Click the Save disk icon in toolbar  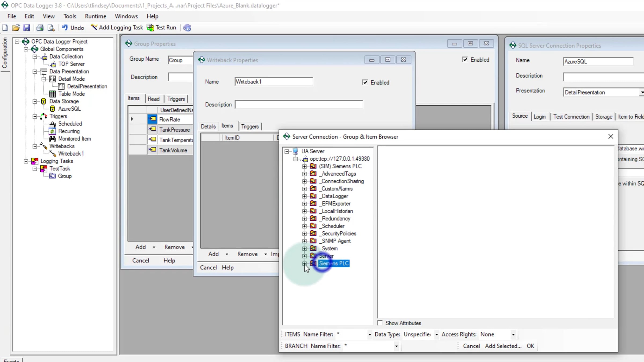click(27, 28)
